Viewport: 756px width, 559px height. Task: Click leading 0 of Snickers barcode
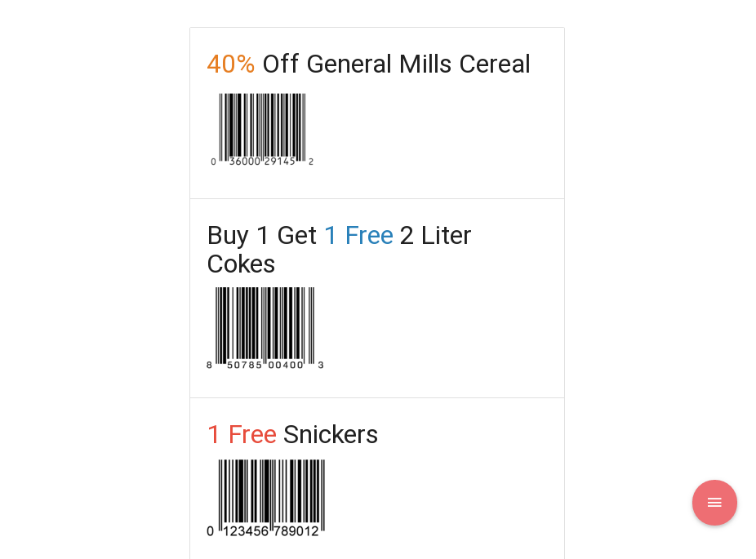pos(210,531)
